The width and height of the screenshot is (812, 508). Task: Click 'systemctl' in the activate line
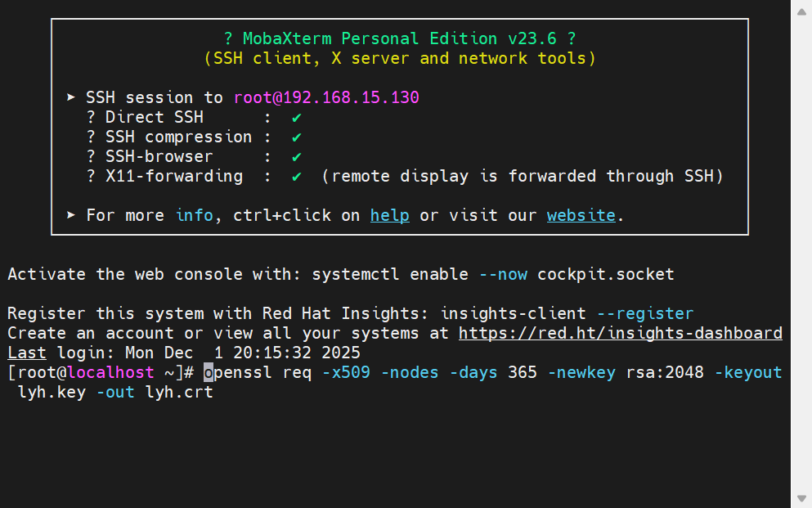355,275
